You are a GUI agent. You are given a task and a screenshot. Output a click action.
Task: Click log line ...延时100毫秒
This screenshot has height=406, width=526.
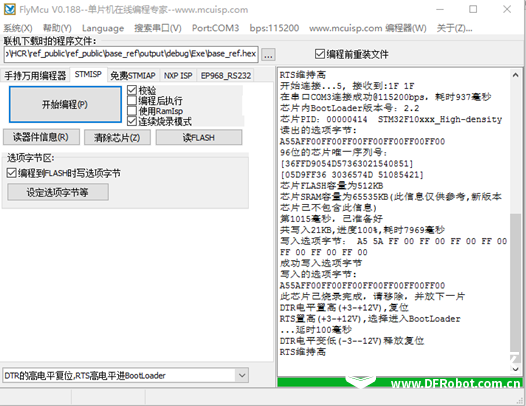tap(316, 329)
